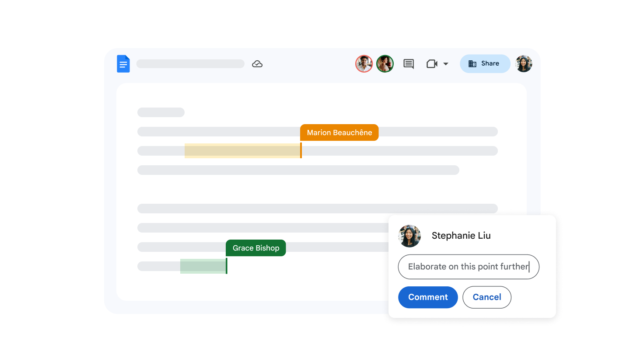Post with the blue Comment button
Image resolution: width=644 pixels, height=362 pixels.
pos(427,297)
